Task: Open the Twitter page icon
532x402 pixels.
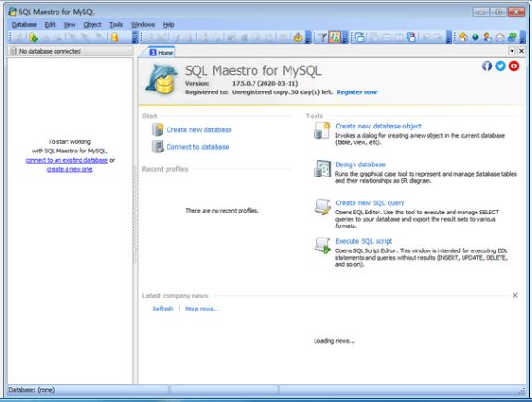Action: pos(501,66)
